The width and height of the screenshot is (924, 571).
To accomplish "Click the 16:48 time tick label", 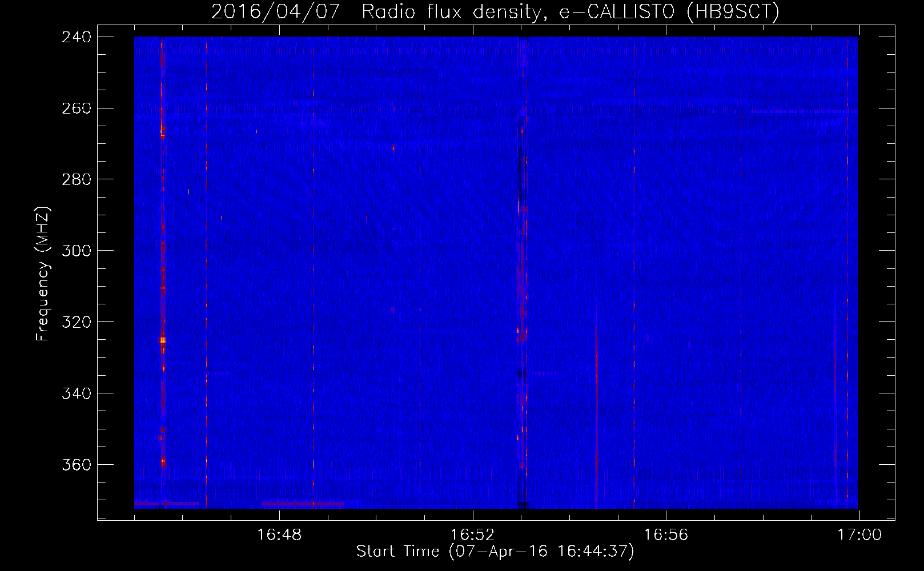I will point(279,535).
